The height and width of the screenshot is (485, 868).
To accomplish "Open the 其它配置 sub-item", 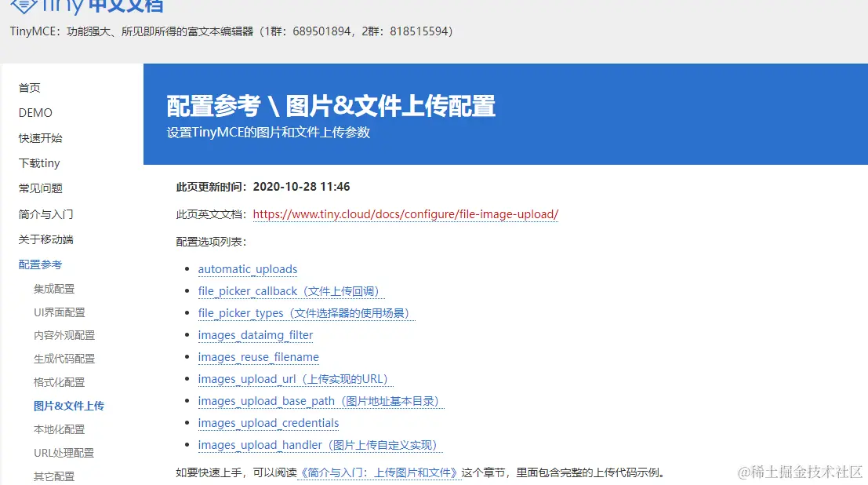I will (x=54, y=476).
